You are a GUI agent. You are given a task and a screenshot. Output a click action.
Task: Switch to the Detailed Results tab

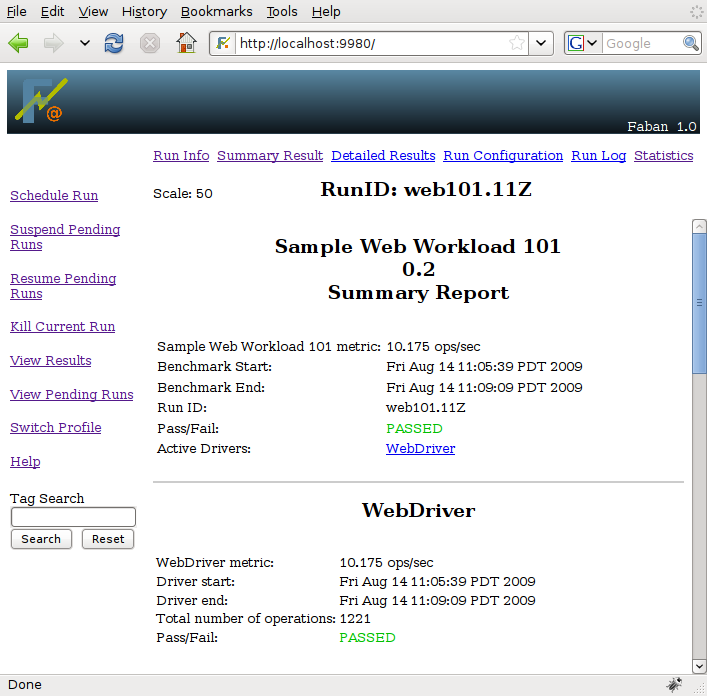(383, 155)
